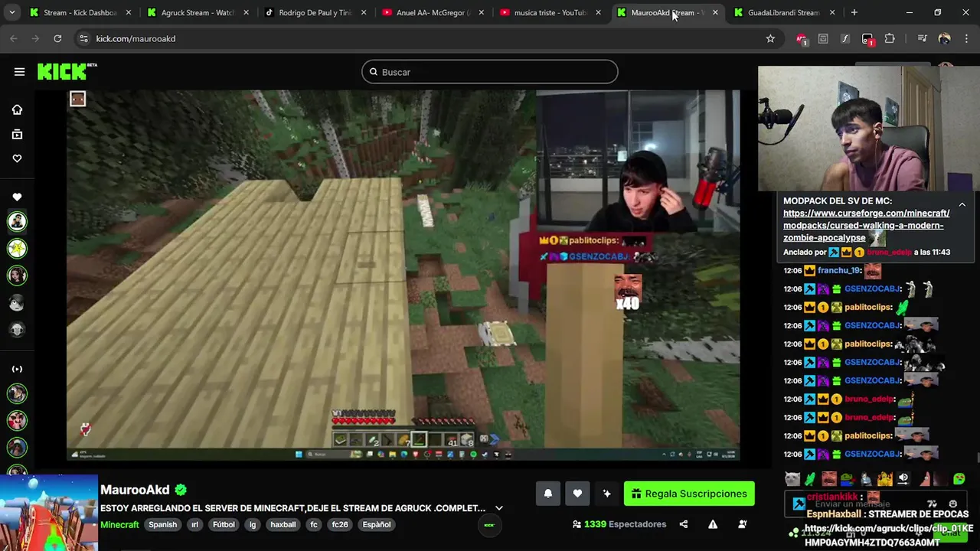Report the stream with warning triangle

(713, 524)
